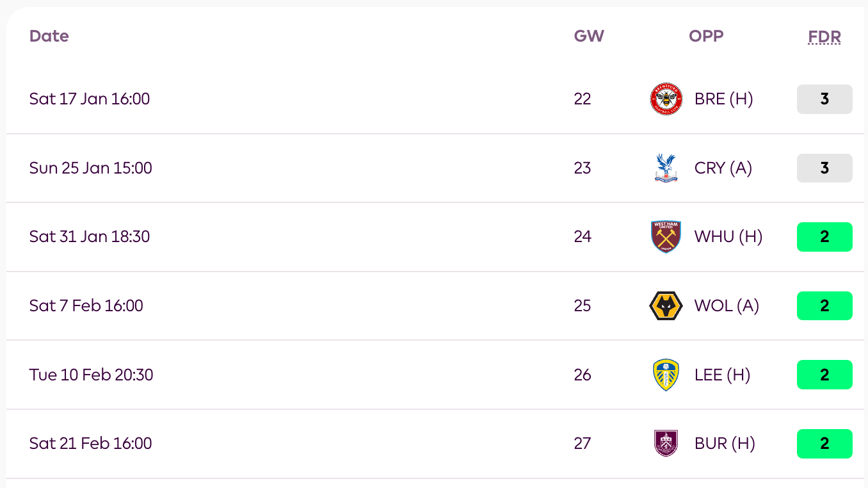This screenshot has width=868, height=488.
Task: Click the Date column header
Action: [x=49, y=36]
